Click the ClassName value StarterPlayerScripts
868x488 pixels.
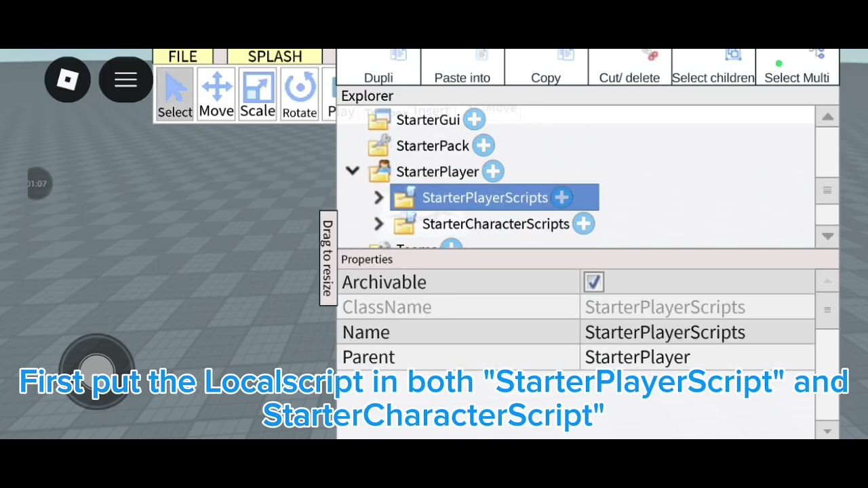click(x=665, y=307)
